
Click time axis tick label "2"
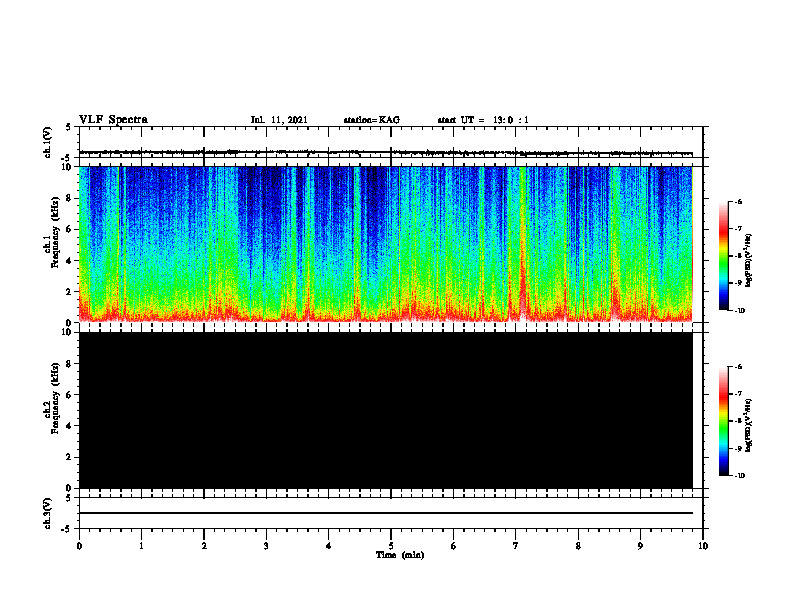pyautogui.click(x=204, y=546)
